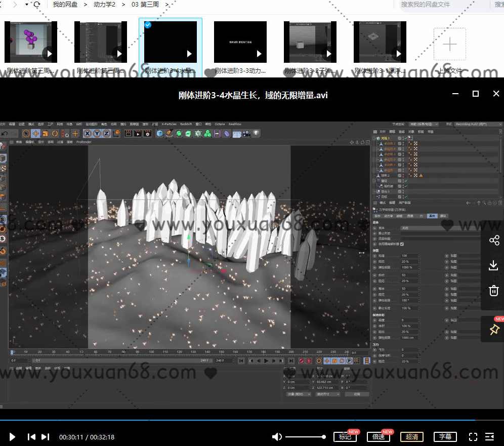Click the share icon on right sidebar
The width and height of the screenshot is (504, 446).
coord(494,240)
